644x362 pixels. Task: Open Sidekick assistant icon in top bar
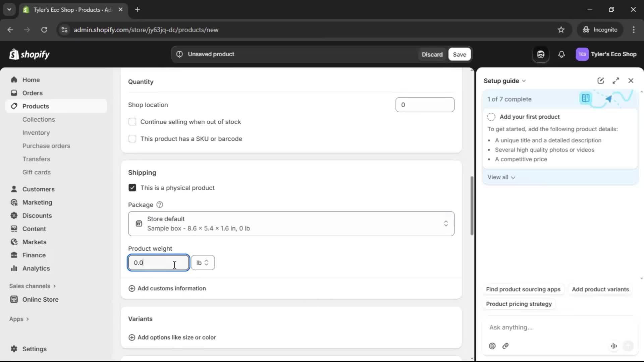(541, 54)
